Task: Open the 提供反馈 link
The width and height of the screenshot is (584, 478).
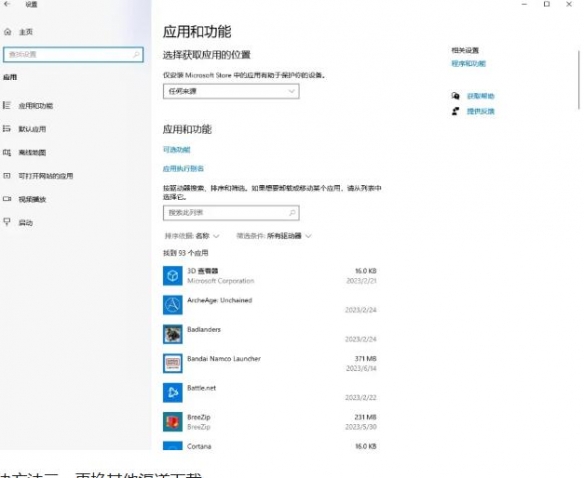Action: coord(480,111)
